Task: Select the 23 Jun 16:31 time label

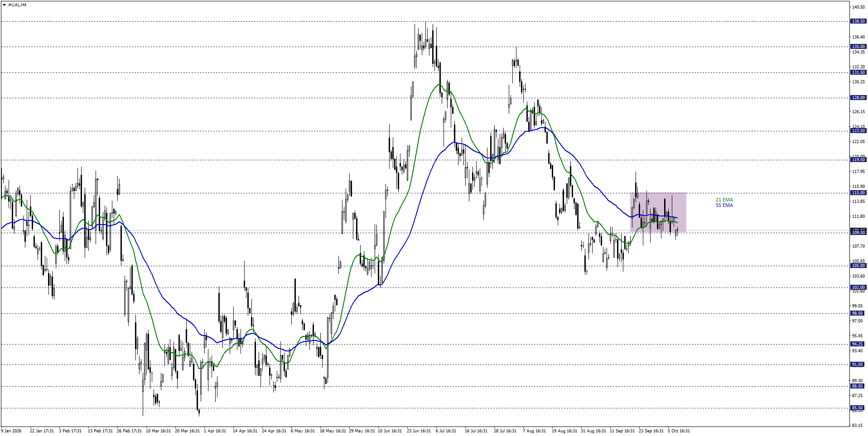Action: click(x=419, y=431)
